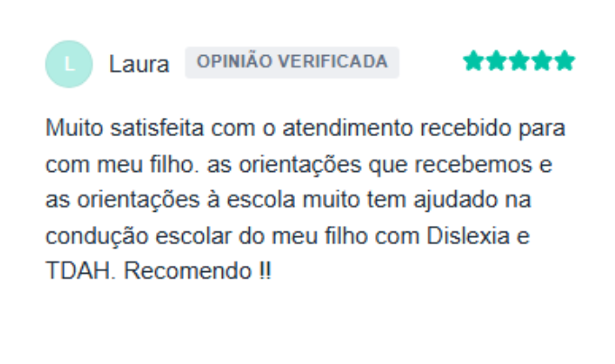615x364 pixels.
Task: Click the line 'as orientações à escola'
Action: 289,199
